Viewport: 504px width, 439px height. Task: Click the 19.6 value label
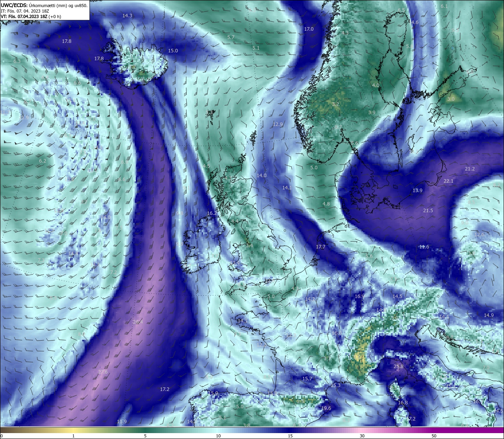click(326, 408)
